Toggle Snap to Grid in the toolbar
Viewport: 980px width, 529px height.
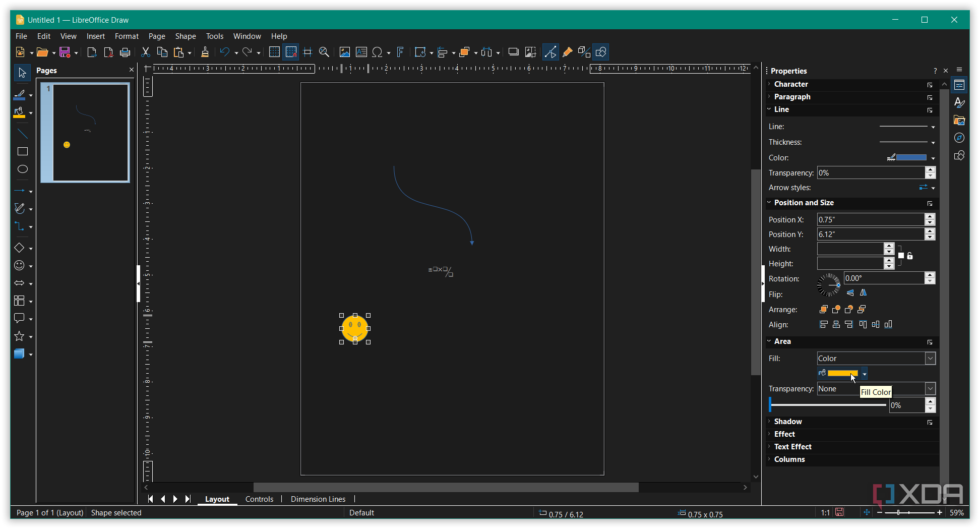(x=291, y=52)
